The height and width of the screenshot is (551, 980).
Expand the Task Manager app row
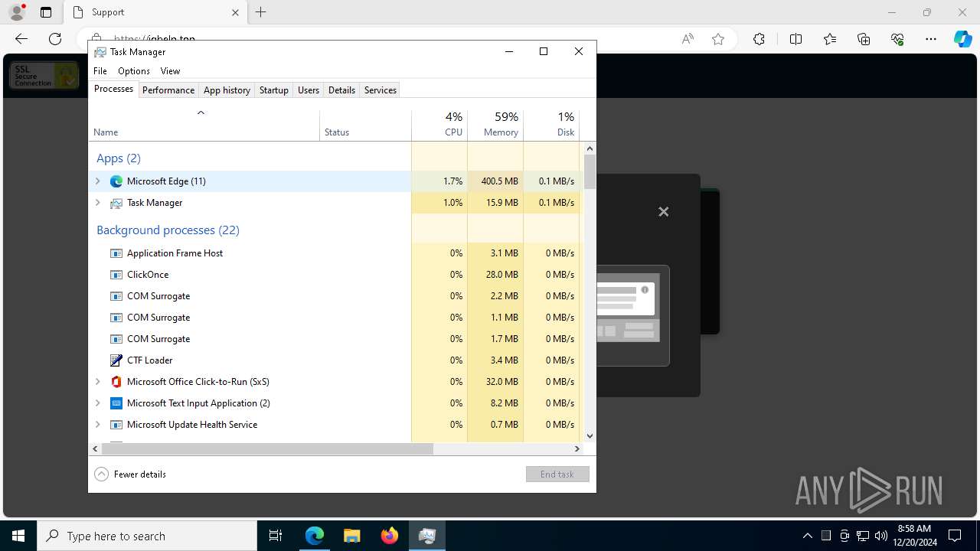pyautogui.click(x=97, y=203)
